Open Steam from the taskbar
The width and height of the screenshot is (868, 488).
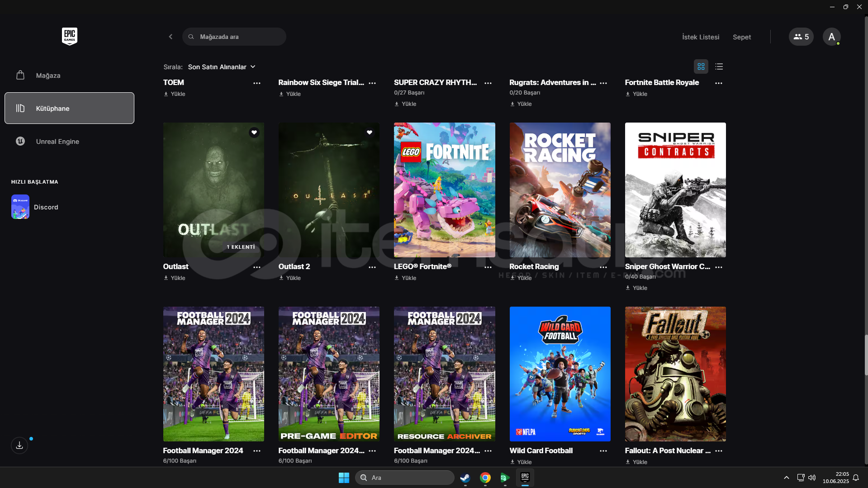tap(465, 478)
